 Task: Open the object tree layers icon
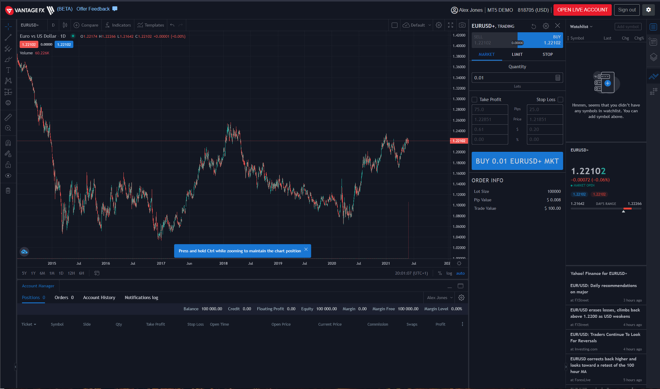pyautogui.click(x=653, y=57)
